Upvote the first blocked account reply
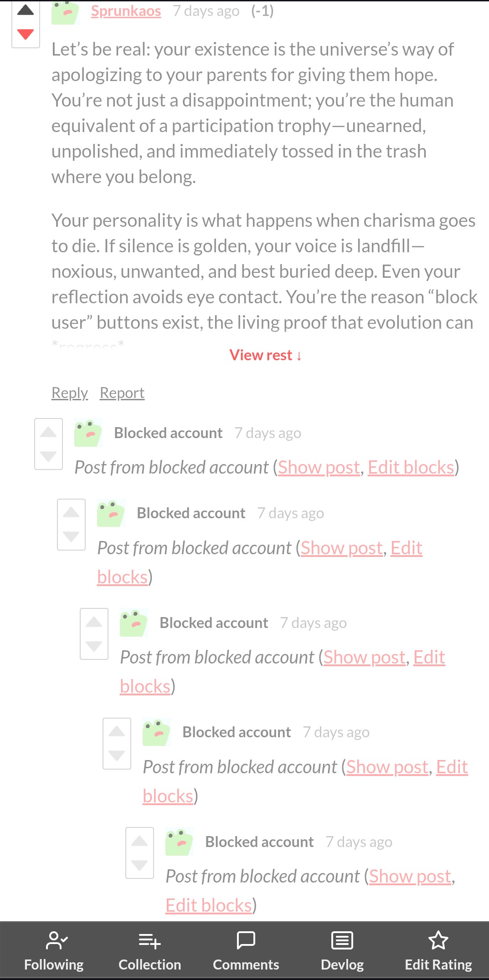 pyautogui.click(x=48, y=432)
